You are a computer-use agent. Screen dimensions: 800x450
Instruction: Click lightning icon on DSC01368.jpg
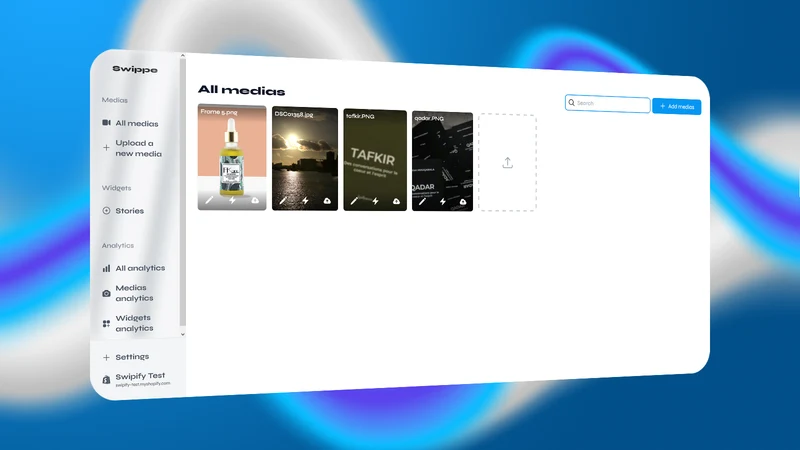(x=305, y=201)
